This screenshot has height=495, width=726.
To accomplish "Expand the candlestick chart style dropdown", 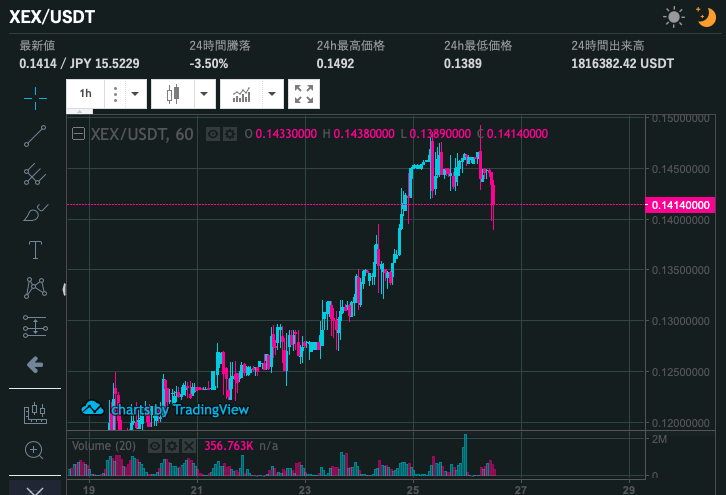I will 204,95.
